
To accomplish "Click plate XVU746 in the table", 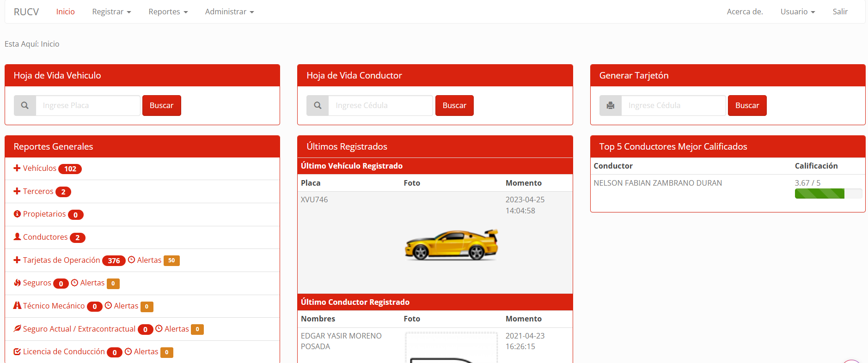I will pyautogui.click(x=314, y=200).
